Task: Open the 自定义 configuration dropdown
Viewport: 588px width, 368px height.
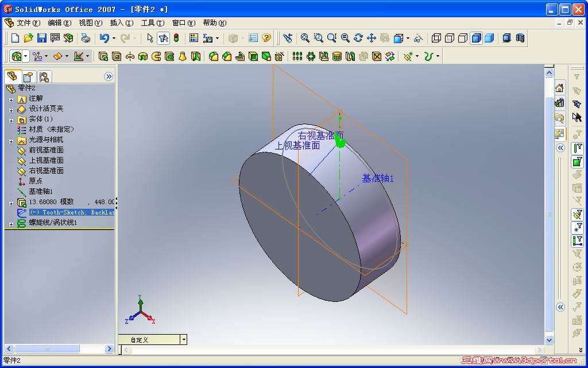Action: pyautogui.click(x=183, y=340)
